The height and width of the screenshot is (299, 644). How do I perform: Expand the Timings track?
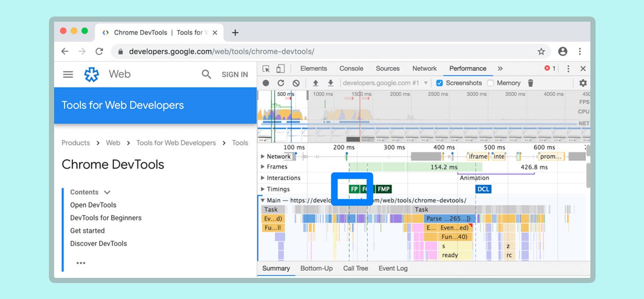click(263, 189)
